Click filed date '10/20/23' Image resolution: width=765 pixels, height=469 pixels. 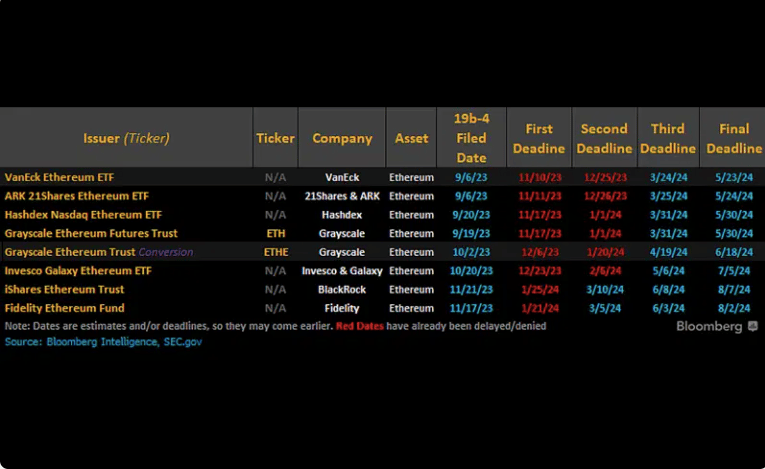(471, 271)
